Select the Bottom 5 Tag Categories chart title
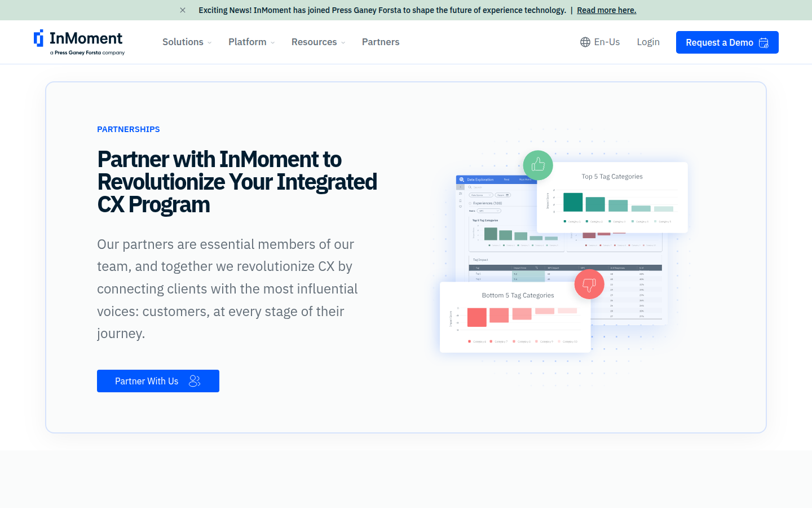The height and width of the screenshot is (508, 812). click(x=518, y=295)
